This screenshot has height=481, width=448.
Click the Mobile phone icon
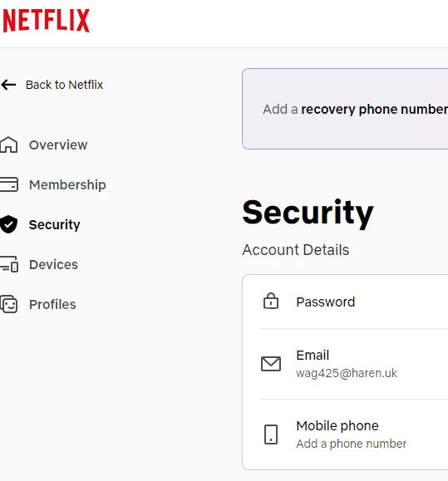[271, 434]
